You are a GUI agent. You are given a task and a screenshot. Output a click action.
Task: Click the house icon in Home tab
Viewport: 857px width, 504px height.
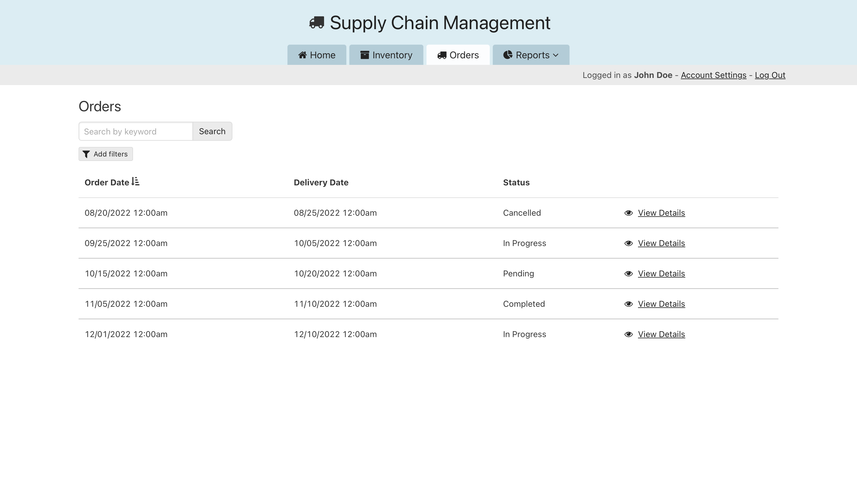click(x=302, y=55)
